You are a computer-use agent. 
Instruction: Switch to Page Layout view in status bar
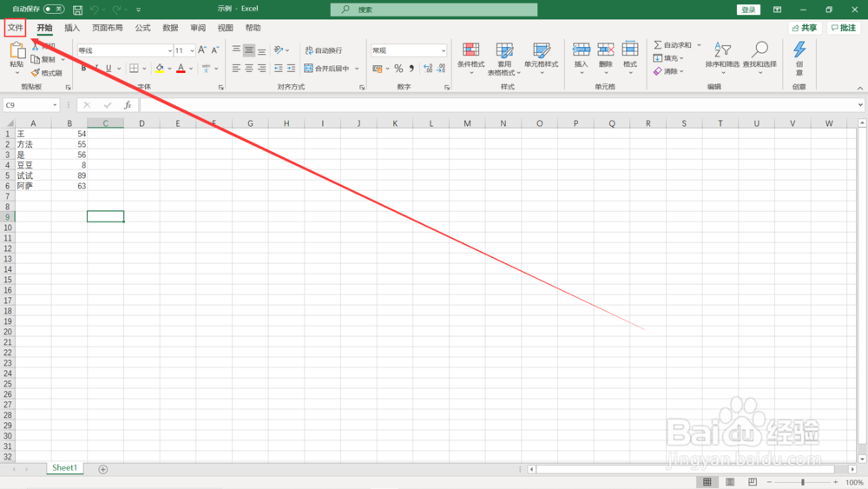click(x=730, y=482)
